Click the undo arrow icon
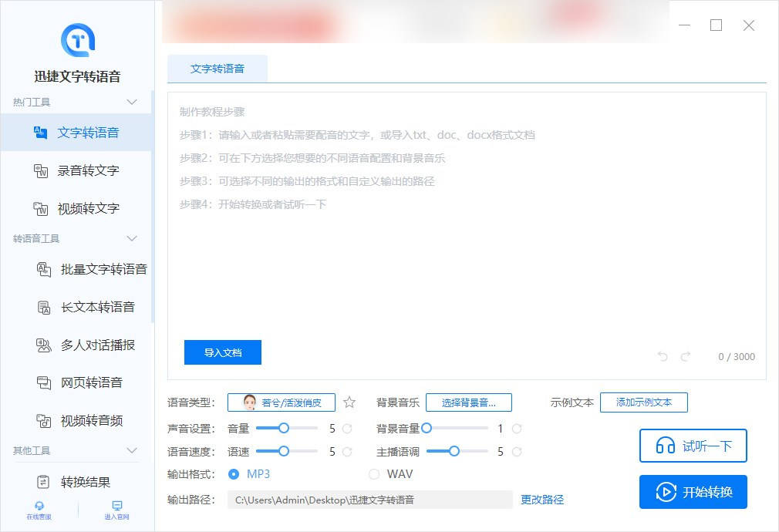779x532 pixels. click(663, 356)
